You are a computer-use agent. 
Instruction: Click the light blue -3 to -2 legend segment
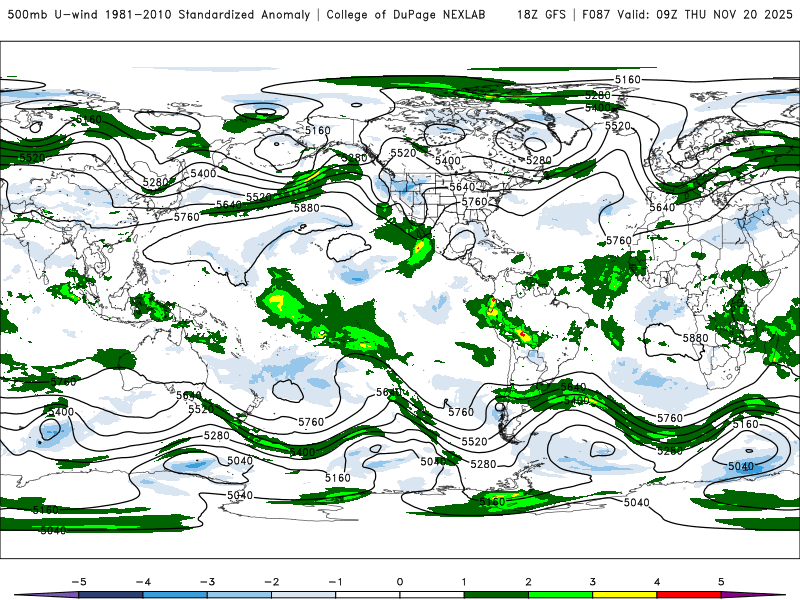coord(239,595)
